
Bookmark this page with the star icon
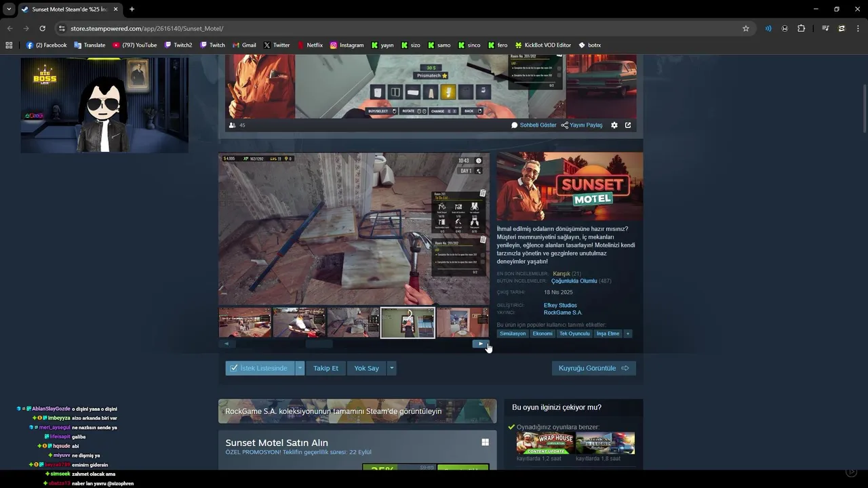(746, 28)
